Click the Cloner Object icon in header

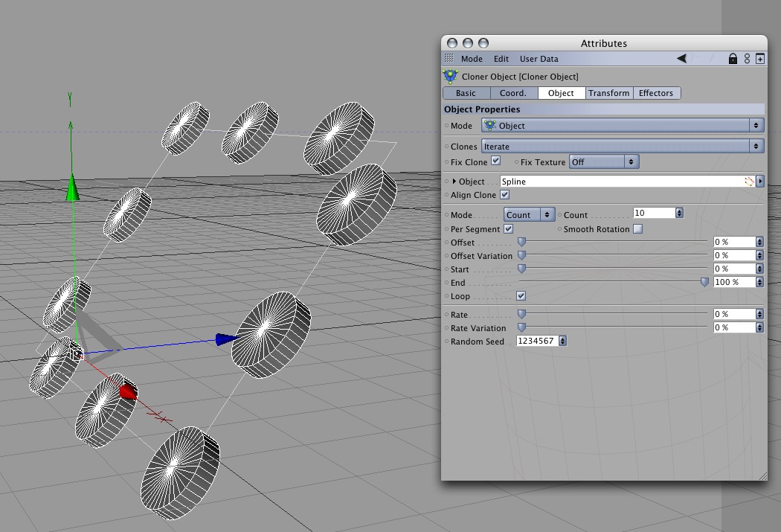(450, 76)
